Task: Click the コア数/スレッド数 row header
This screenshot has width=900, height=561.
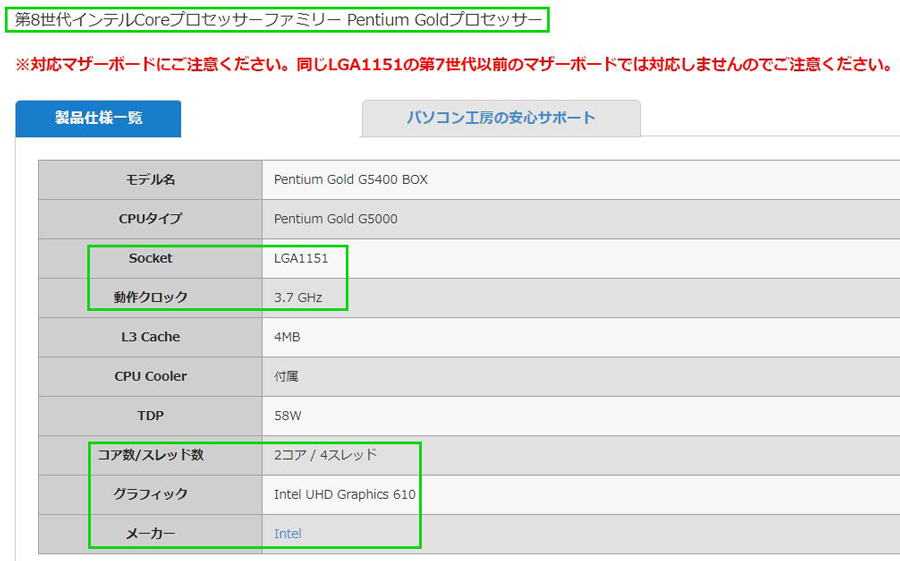Action: pos(150,455)
